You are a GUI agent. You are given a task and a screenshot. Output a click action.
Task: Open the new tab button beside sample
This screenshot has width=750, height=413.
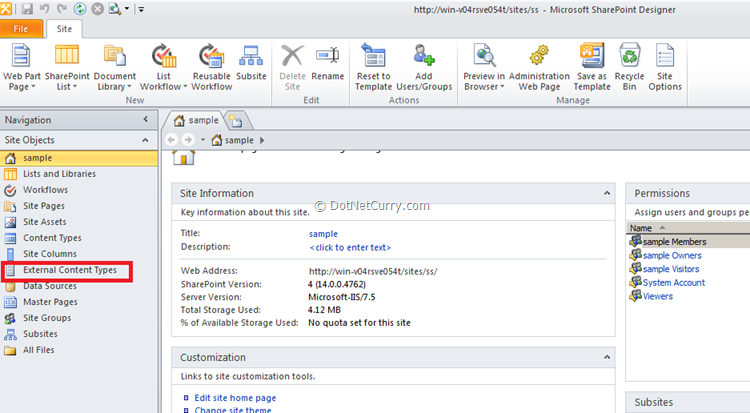coord(236,121)
